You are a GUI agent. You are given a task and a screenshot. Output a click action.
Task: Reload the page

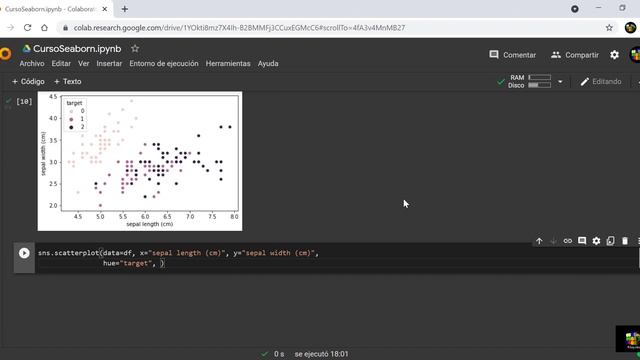point(27,28)
